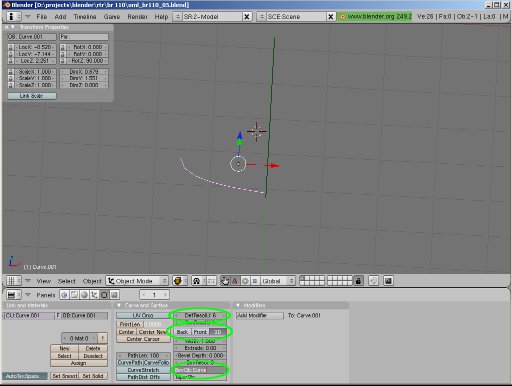Toggle the CurvePath option
Viewport: 512px width, 386px height.
pos(130,363)
